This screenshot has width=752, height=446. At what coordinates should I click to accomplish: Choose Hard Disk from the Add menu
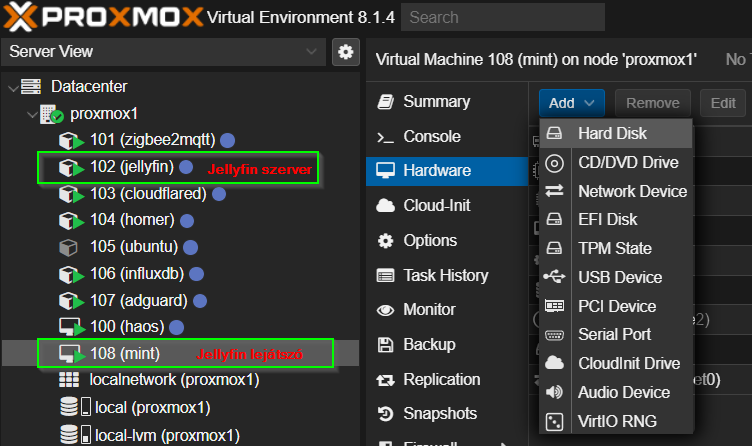(x=616, y=133)
